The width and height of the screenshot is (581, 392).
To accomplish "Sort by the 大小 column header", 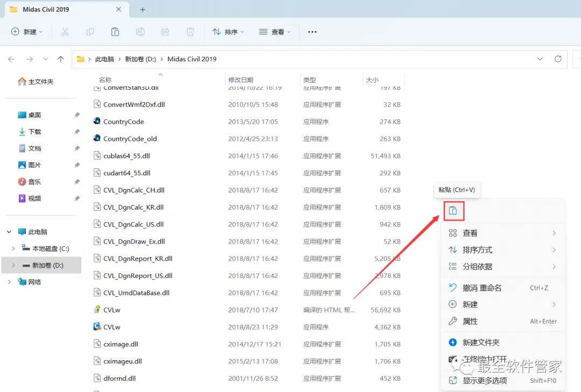I will click(x=372, y=80).
